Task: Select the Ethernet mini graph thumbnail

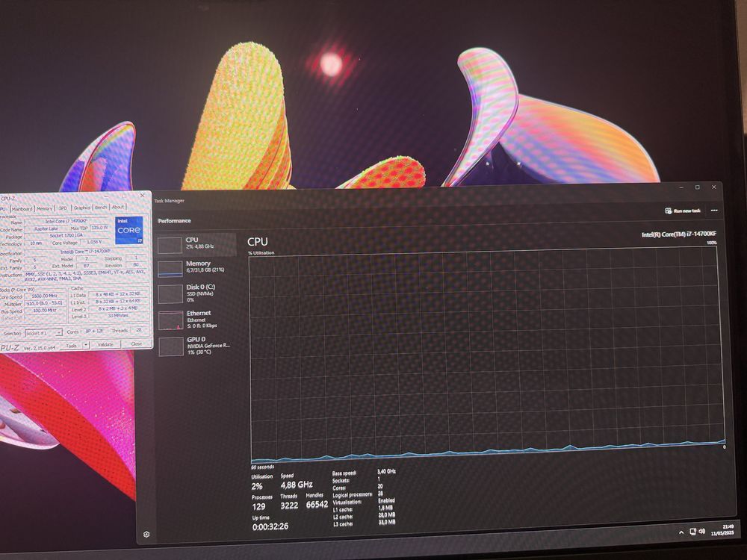Action: [x=170, y=320]
